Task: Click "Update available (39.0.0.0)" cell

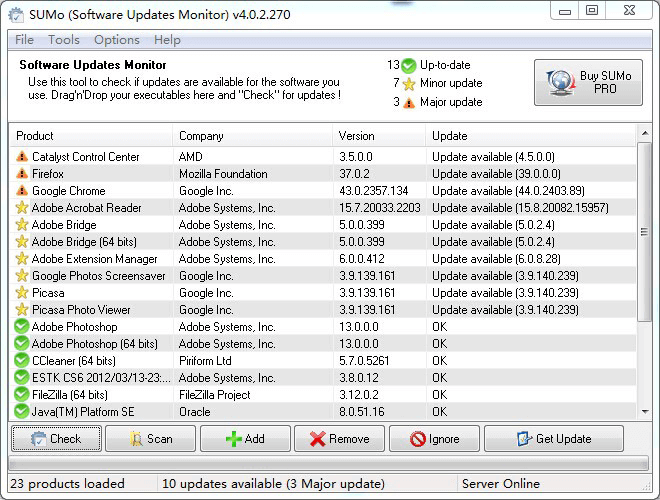Action: point(496,174)
